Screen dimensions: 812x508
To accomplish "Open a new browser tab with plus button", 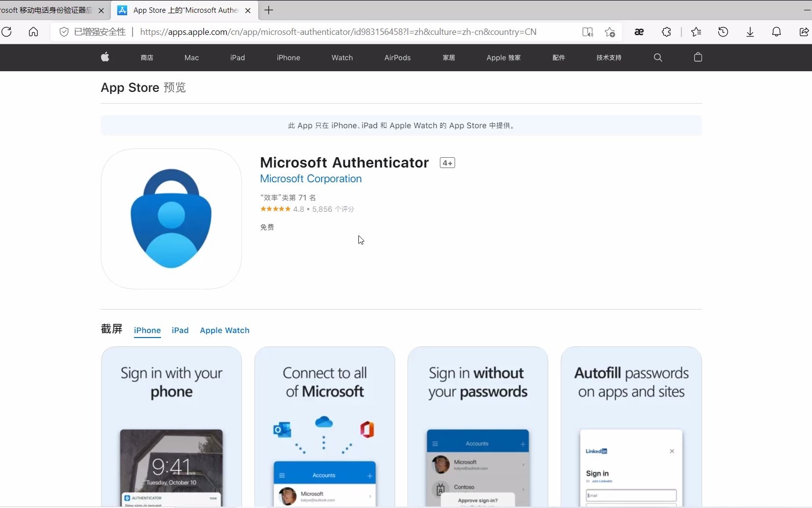I will [269, 10].
